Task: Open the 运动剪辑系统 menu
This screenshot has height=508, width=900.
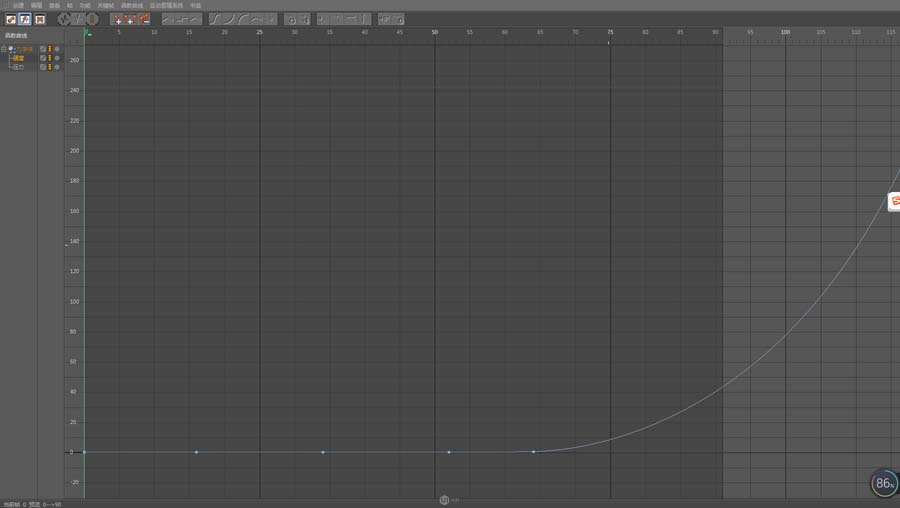Action: pyautogui.click(x=166, y=5)
